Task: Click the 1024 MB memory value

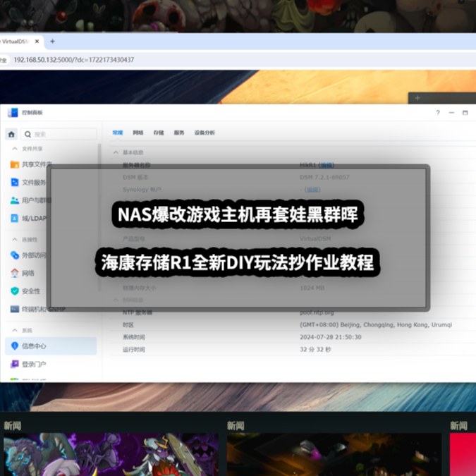Action: (312, 288)
